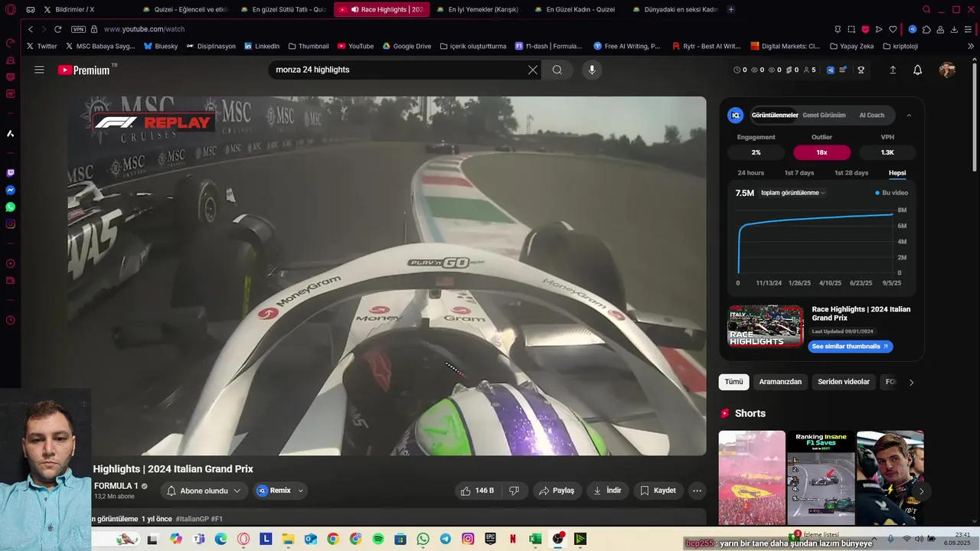Open YouTube notifications bell

(917, 70)
